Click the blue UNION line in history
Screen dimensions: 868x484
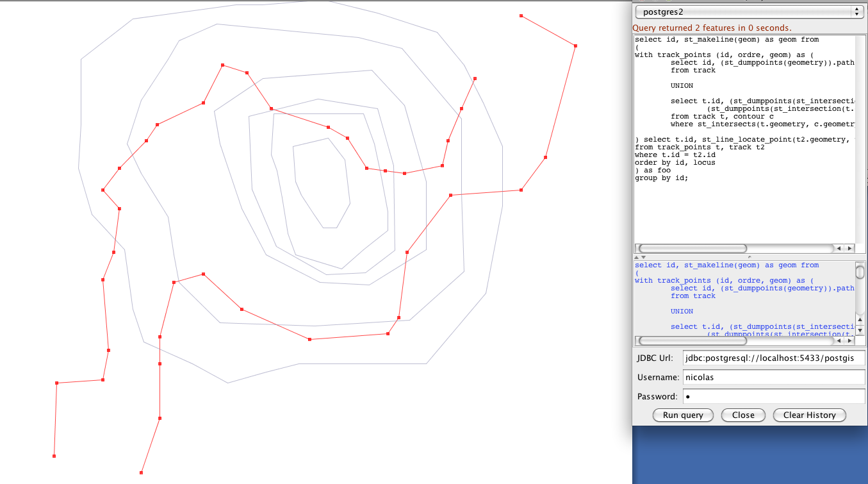682,312
